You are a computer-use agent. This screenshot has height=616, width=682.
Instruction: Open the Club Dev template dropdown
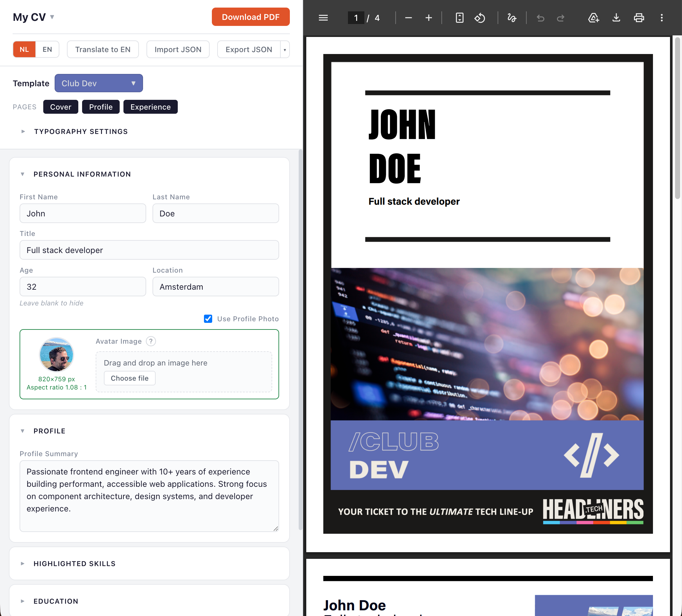click(99, 83)
